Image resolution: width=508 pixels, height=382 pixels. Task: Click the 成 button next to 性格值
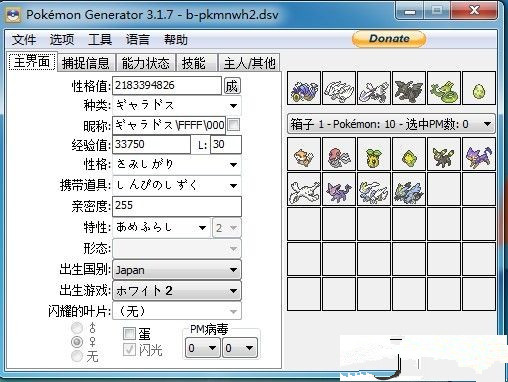pyautogui.click(x=232, y=86)
